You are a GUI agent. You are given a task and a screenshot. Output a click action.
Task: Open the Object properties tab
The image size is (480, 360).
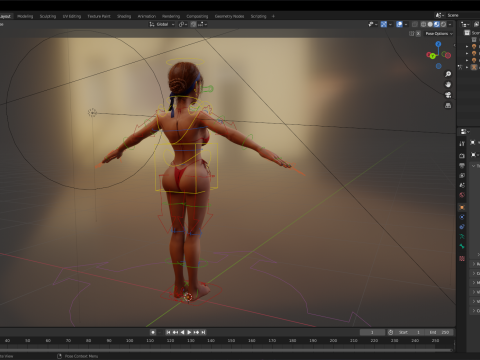point(462,207)
